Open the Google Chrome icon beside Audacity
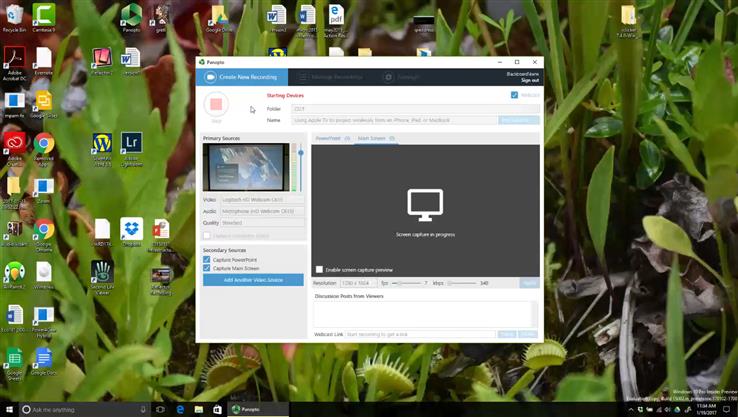The image size is (738, 417). tap(43, 235)
